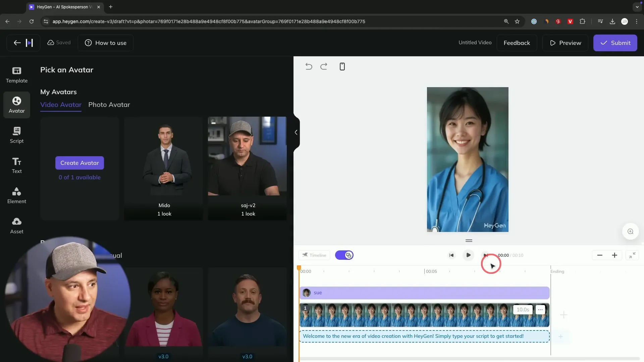Toggle the purple timeline mode switch
Image resolution: width=644 pixels, height=362 pixels.
click(344, 255)
